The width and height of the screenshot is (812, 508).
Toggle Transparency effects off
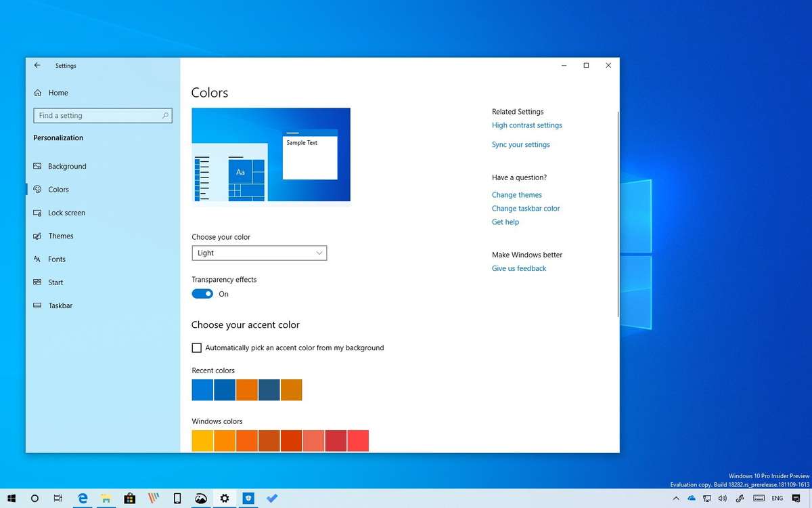point(202,293)
